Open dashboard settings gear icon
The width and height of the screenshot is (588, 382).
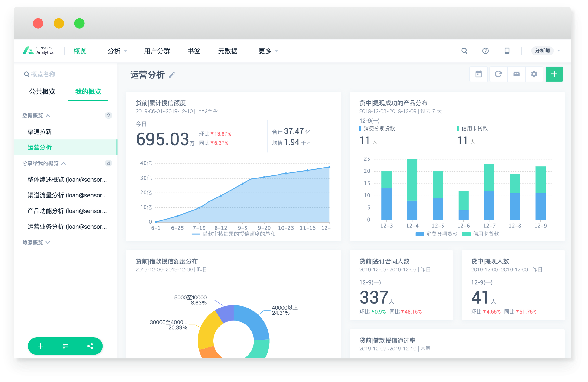click(534, 74)
